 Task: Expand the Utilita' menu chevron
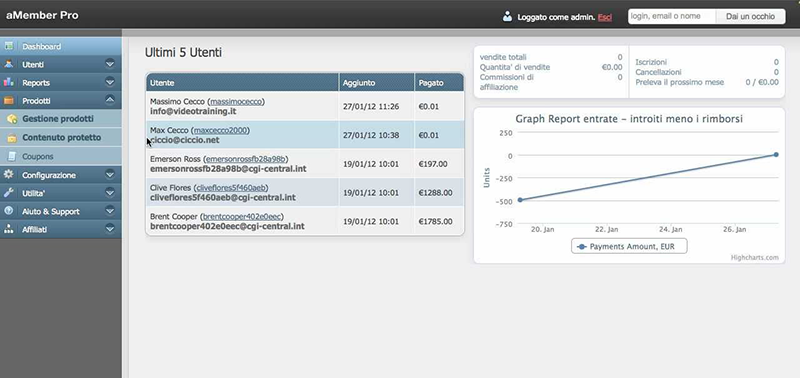tap(110, 193)
